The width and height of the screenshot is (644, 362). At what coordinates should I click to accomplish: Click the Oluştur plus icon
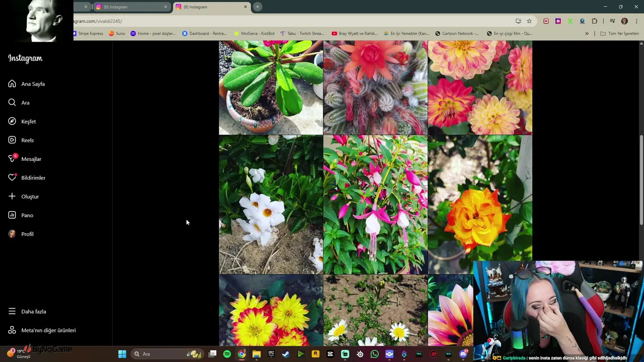[x=12, y=196]
